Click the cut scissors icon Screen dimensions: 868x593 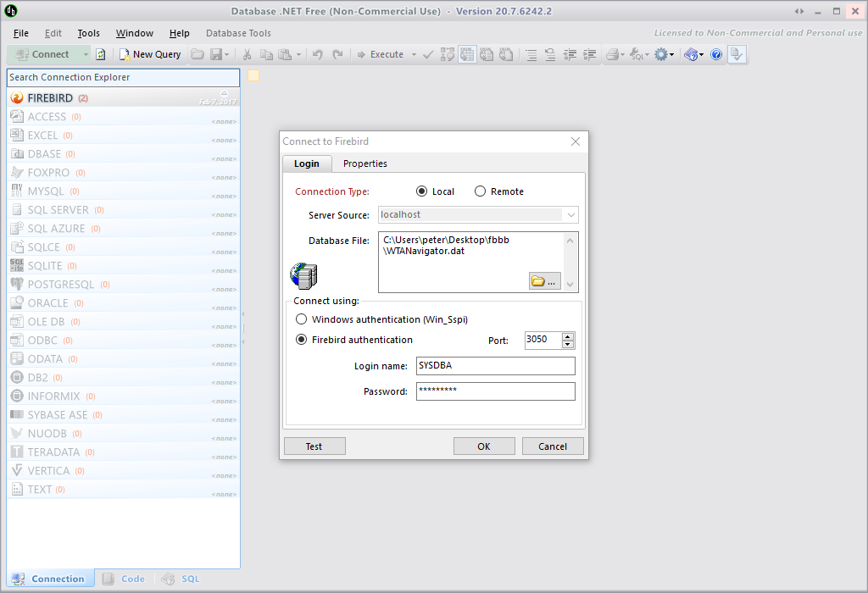click(x=247, y=54)
